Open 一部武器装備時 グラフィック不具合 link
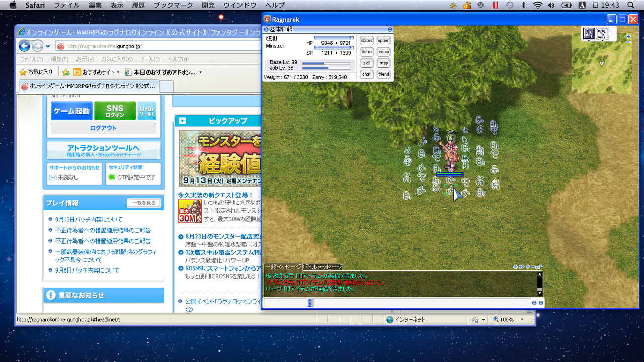The height and width of the screenshot is (362, 644). click(x=106, y=256)
